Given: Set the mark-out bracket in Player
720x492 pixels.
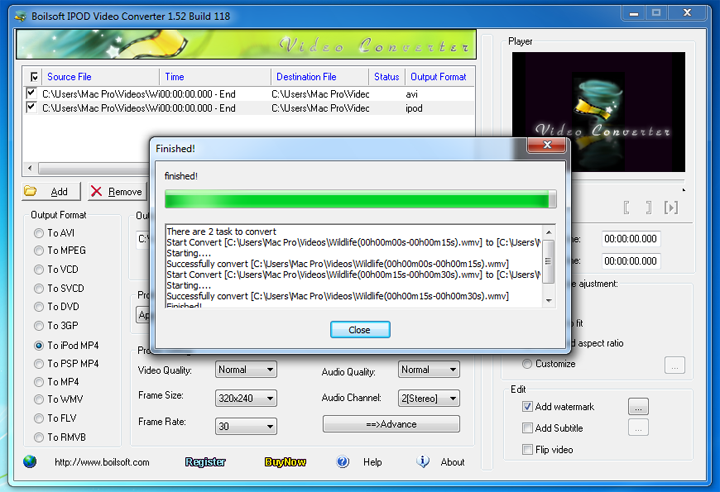Looking at the screenshot, I should tap(648, 207).
